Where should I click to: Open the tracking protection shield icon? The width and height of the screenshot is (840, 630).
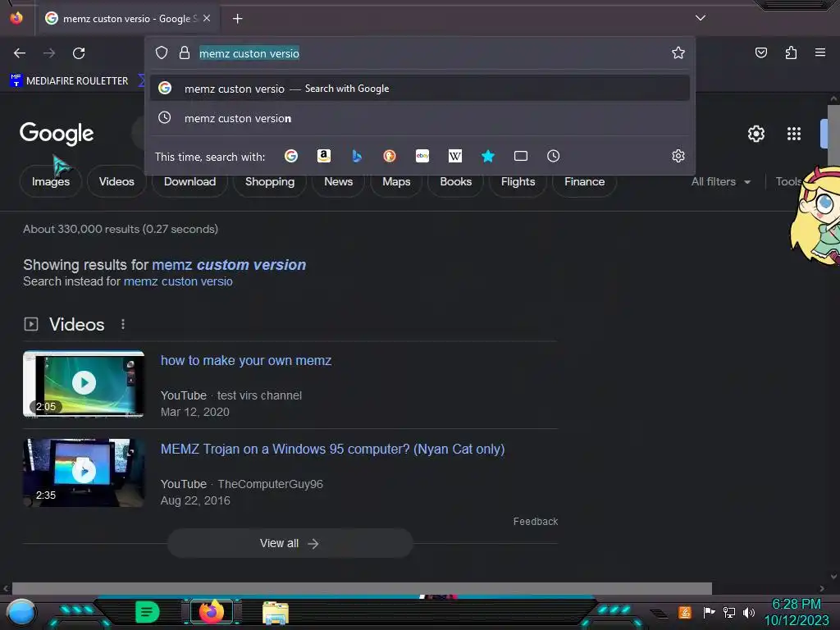pos(162,52)
